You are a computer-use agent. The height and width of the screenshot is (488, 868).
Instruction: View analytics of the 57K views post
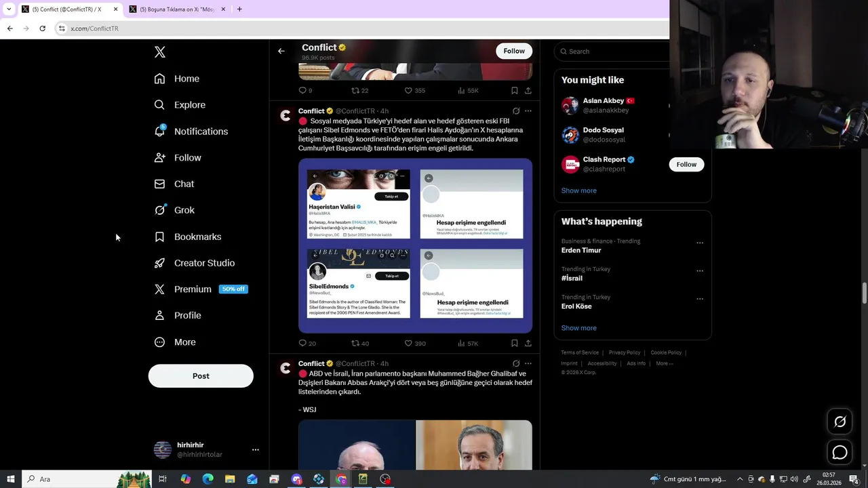(468, 344)
